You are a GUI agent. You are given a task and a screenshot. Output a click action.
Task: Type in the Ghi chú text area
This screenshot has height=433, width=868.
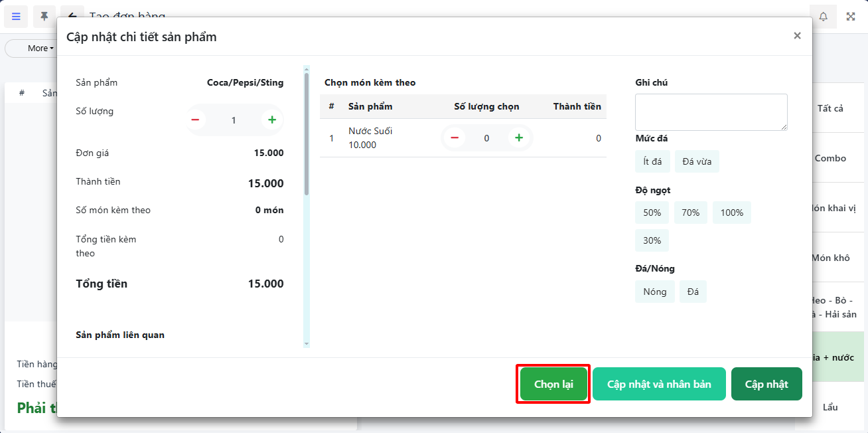pyautogui.click(x=711, y=112)
